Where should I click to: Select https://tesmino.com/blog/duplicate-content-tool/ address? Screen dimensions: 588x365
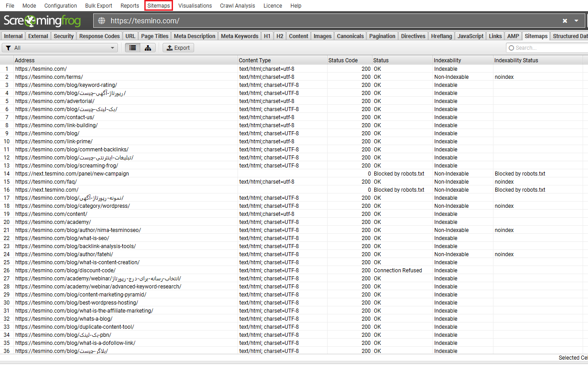pos(74,327)
